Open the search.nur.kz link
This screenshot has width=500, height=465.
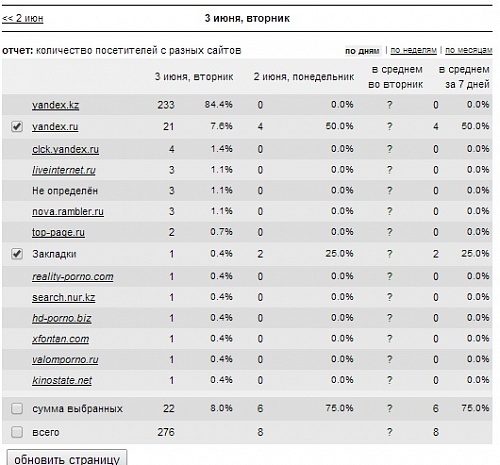[63, 297]
